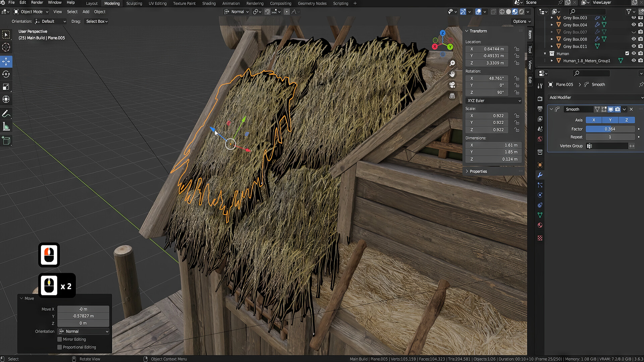The image size is (644, 362).
Task: Open the Material Properties tab
Action: coord(540,225)
